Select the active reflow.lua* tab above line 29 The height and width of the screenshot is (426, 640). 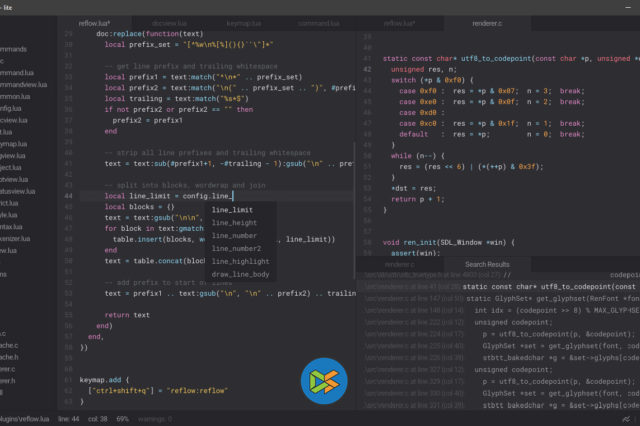[94, 23]
